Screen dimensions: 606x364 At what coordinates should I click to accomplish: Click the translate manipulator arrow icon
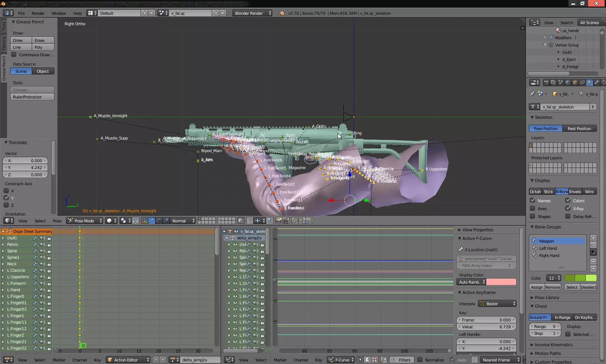151,221
